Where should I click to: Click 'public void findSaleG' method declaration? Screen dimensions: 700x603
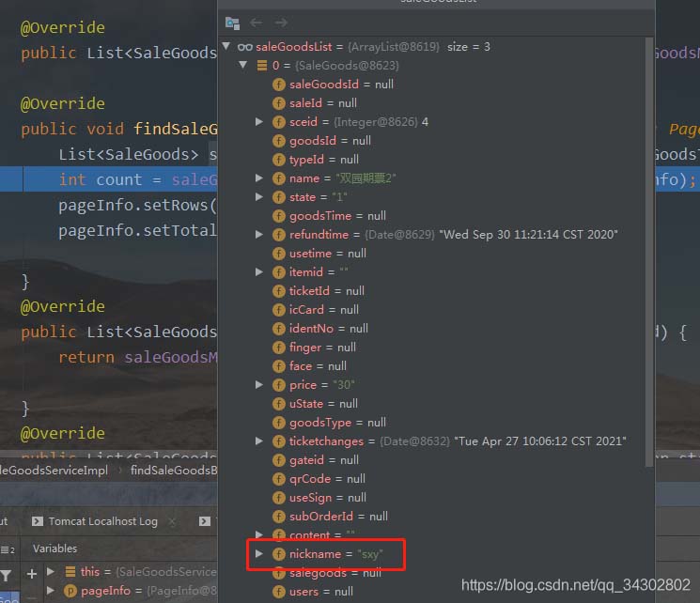(x=119, y=129)
